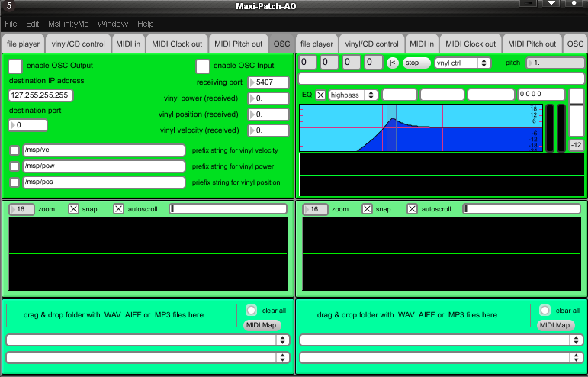
Task: Select the clear all radio button in left deck
Action: pyautogui.click(x=251, y=311)
